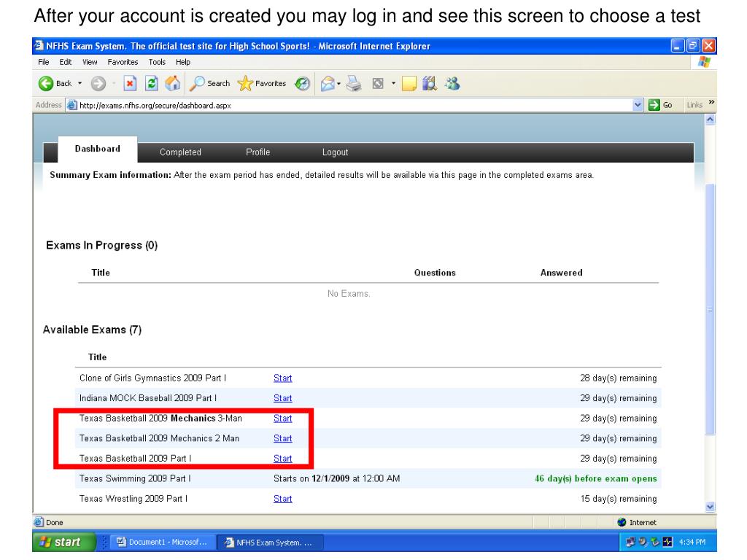
Task: Click the Questions column header
Action: click(435, 273)
